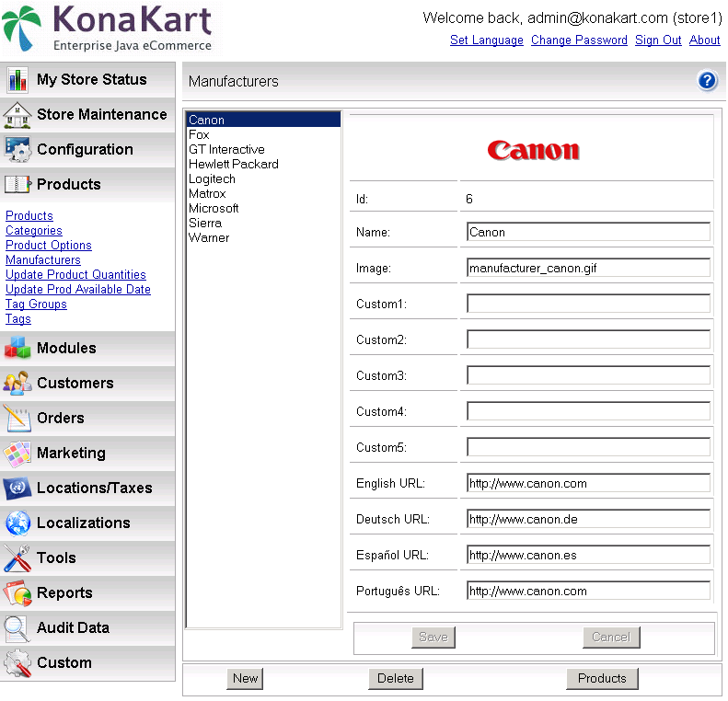
Task: Open the Manufacturers sidebar link
Action: tap(43, 260)
